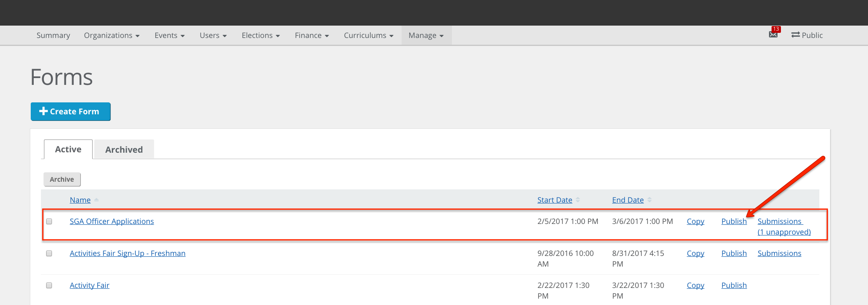Expand the Manage dropdown menu
The width and height of the screenshot is (868, 305).
click(x=426, y=35)
